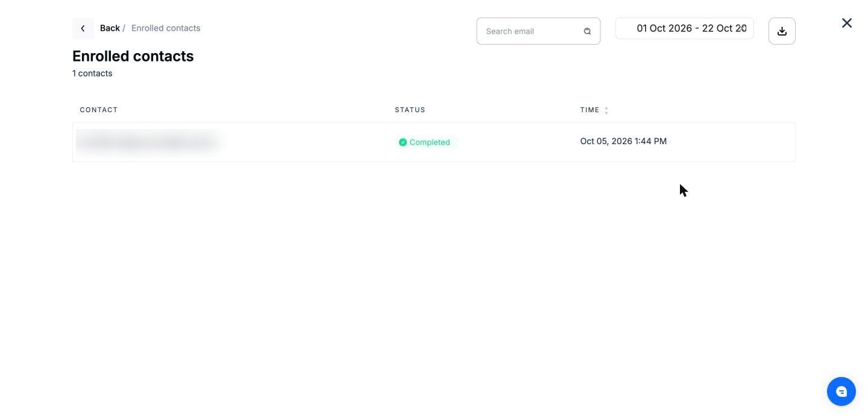Click the Enrolled contacts breadcrumb text

click(x=166, y=28)
